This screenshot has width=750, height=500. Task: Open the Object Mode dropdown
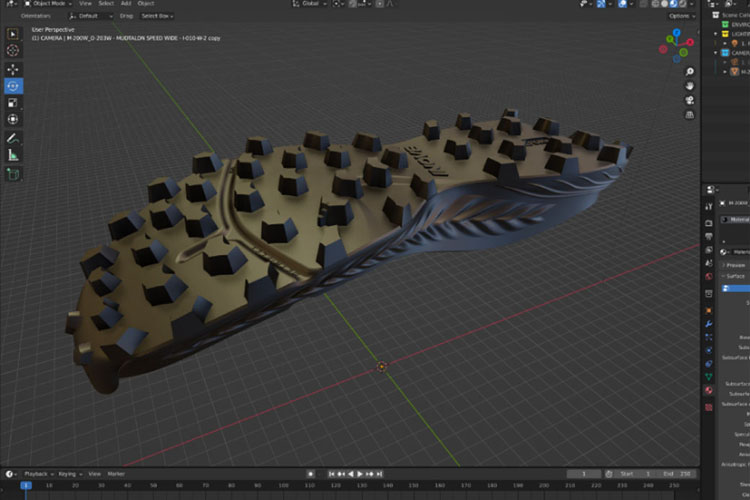click(47, 4)
